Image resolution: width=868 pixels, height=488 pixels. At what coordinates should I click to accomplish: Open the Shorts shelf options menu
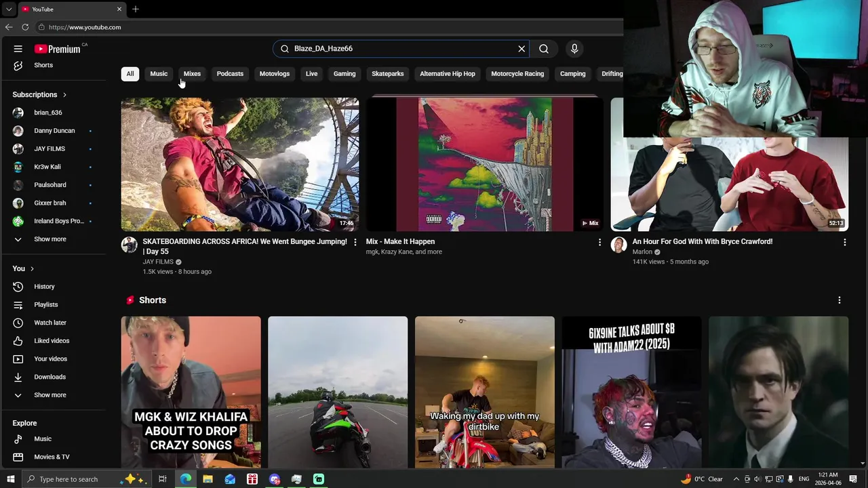click(839, 300)
